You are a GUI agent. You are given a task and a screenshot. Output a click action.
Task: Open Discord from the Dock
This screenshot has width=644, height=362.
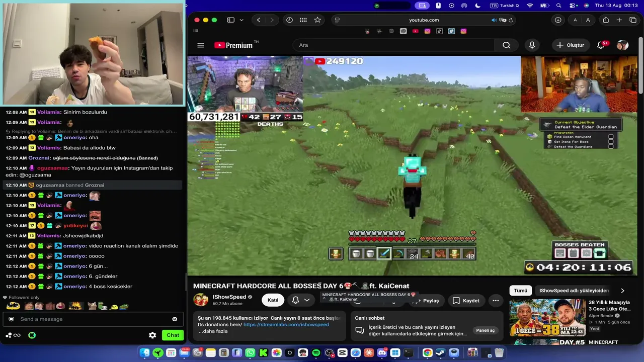point(382,353)
